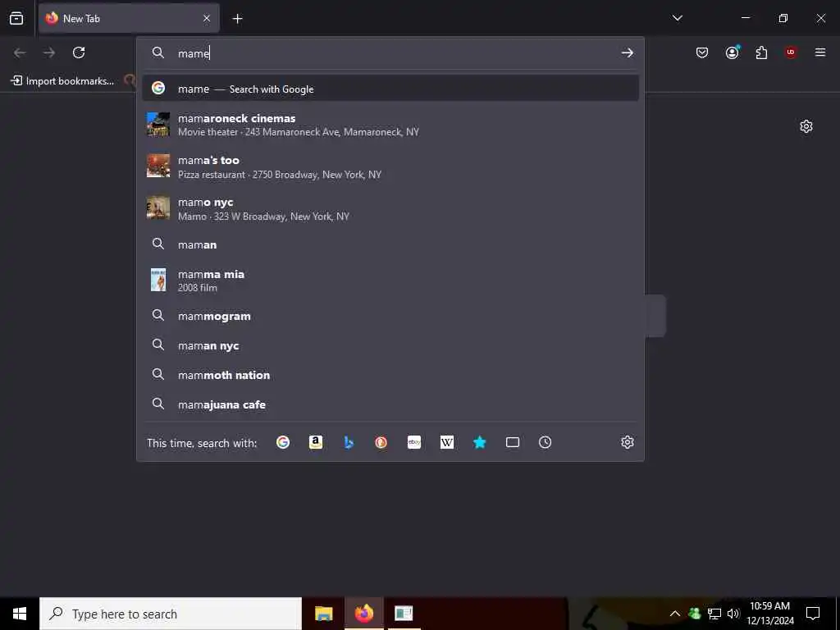Search this time with Bing
This screenshot has height=630, width=840.
pos(349,442)
